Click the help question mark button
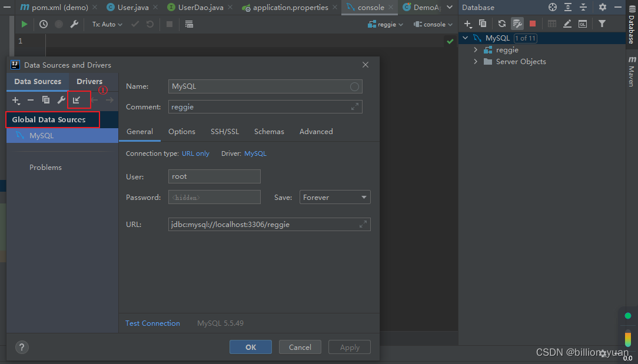Screen dimensions: 638x364 point(22,347)
